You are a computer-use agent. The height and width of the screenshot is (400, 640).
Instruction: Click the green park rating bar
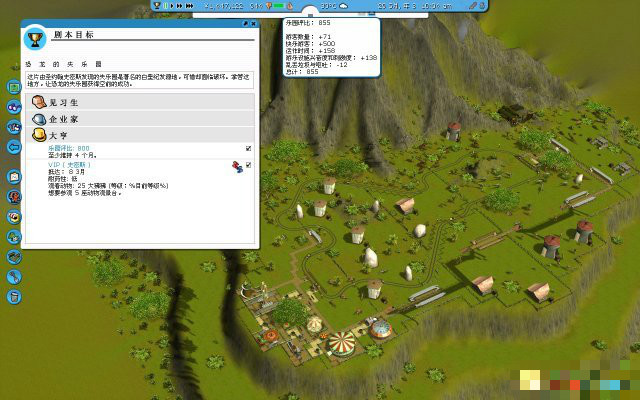[279, 6]
